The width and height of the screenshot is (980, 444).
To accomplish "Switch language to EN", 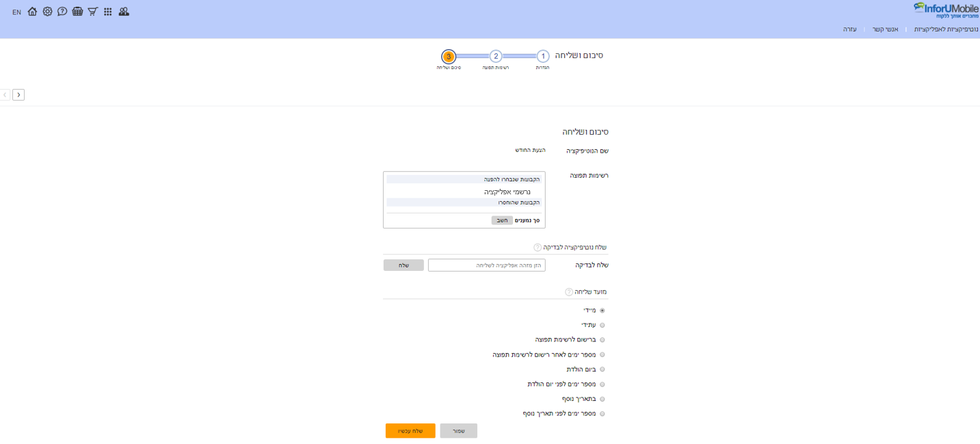I will click(16, 12).
